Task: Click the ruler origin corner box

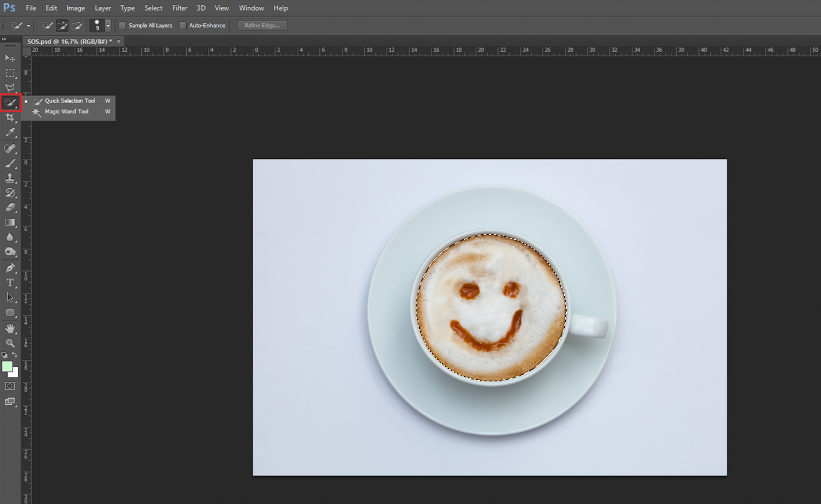Action: click(x=26, y=51)
